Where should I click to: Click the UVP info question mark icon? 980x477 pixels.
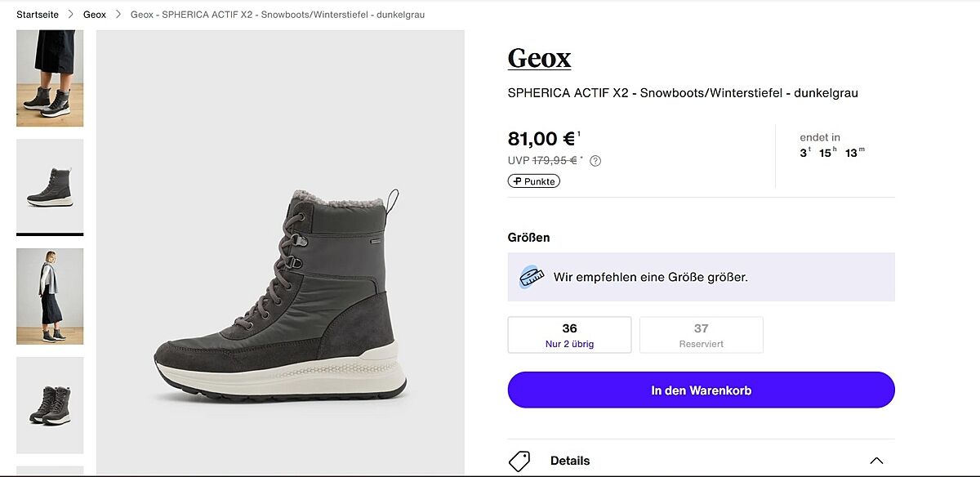595,161
